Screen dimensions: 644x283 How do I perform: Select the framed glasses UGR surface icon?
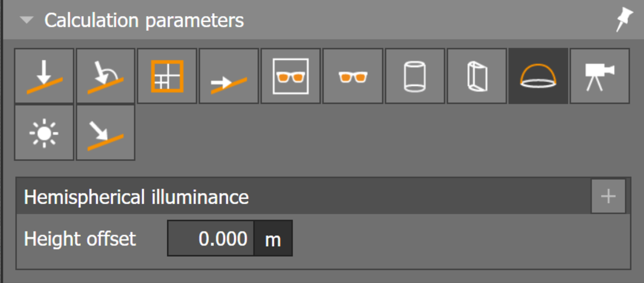coord(291,76)
